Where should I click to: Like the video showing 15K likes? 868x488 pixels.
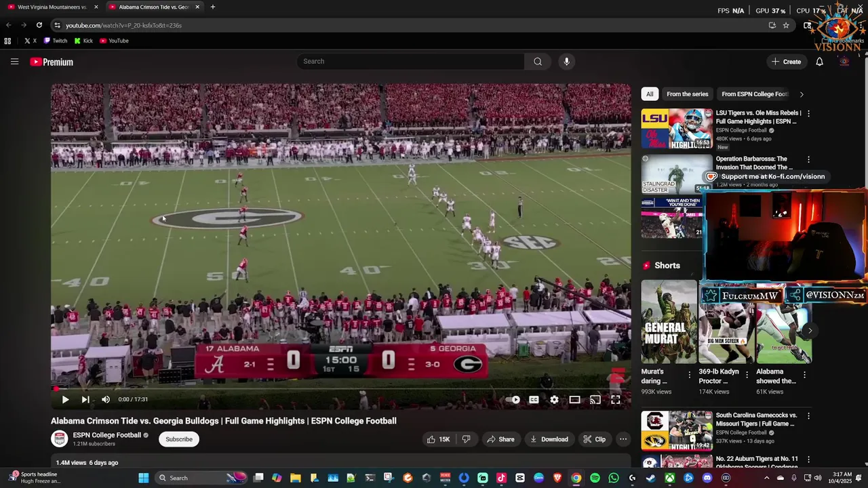point(438,439)
